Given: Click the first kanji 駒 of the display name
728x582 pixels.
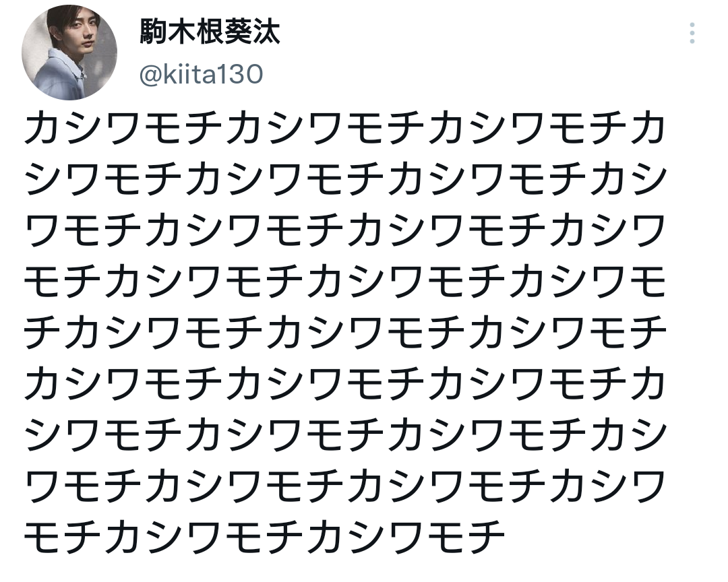Looking at the screenshot, I should [x=154, y=32].
